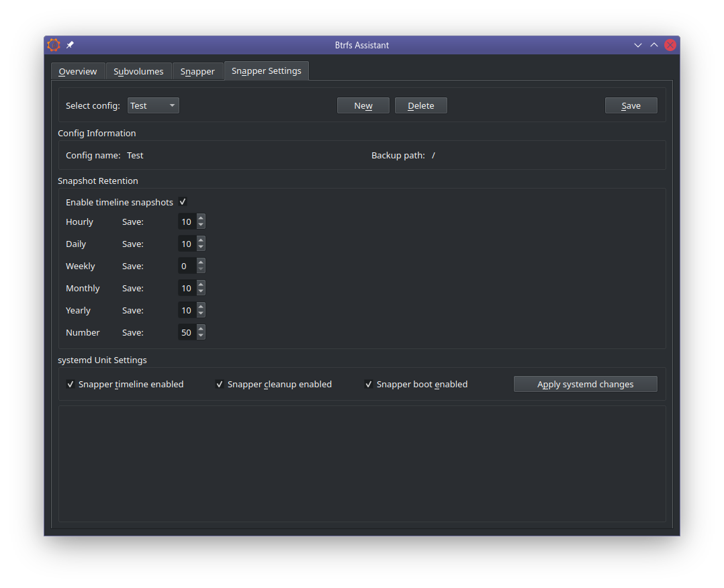Apply systemd changes

586,384
